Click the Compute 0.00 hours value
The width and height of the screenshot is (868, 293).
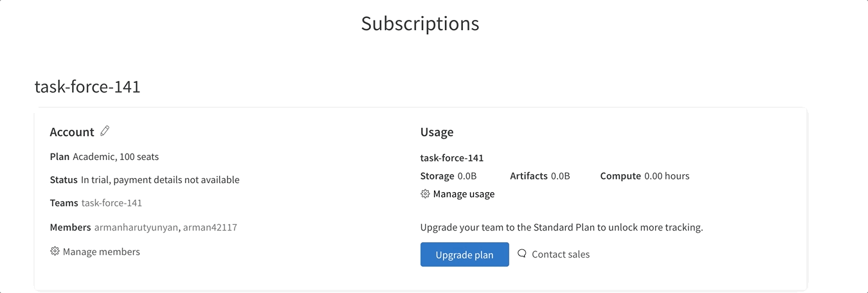click(x=666, y=176)
